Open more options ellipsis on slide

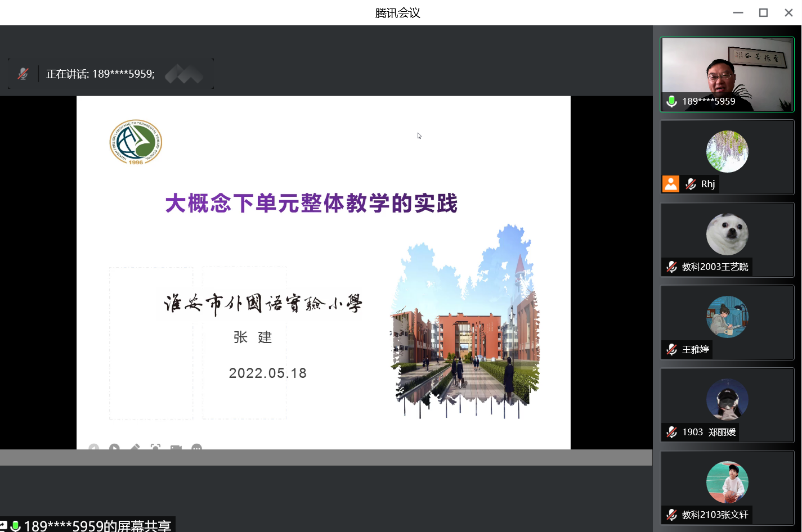point(196,448)
